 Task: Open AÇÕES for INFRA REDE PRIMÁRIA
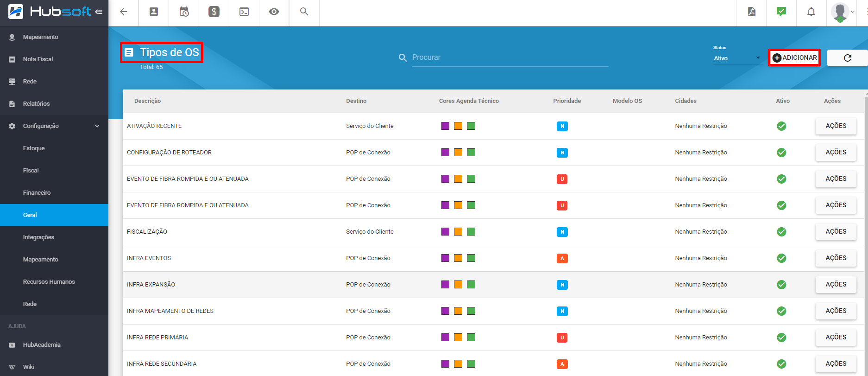(836, 338)
